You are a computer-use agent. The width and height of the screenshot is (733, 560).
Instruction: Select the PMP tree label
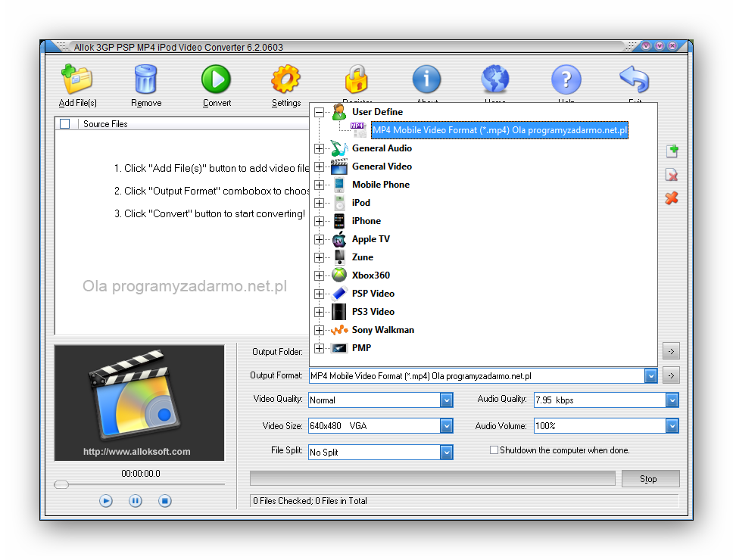click(361, 348)
